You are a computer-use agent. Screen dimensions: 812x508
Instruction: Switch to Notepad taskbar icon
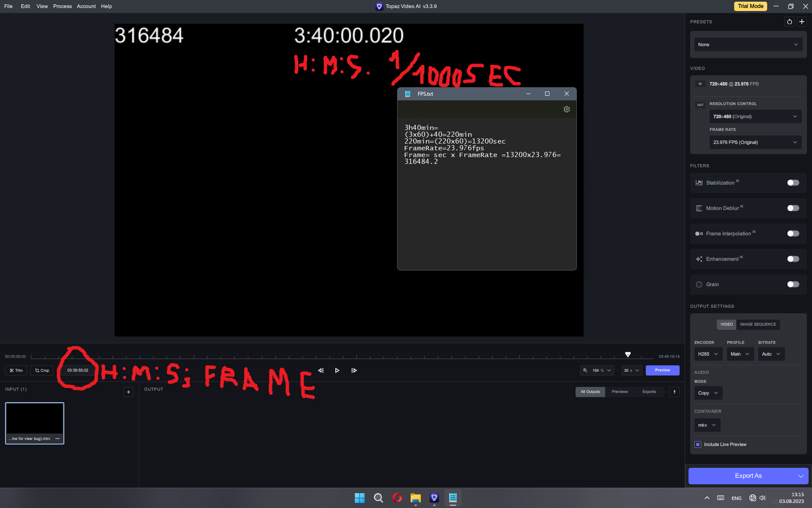pyautogui.click(x=453, y=498)
